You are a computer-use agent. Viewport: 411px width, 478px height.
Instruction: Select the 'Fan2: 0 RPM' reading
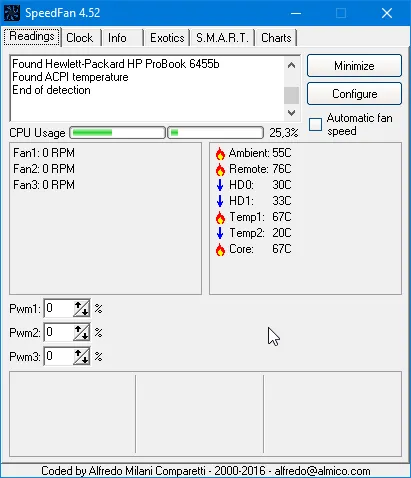44,169
